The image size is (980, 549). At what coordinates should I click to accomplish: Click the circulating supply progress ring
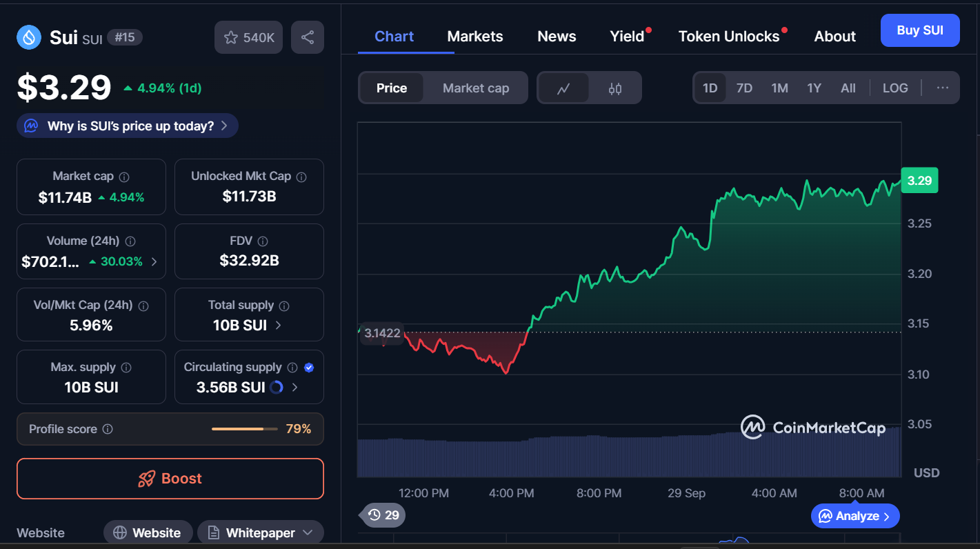pyautogui.click(x=277, y=388)
